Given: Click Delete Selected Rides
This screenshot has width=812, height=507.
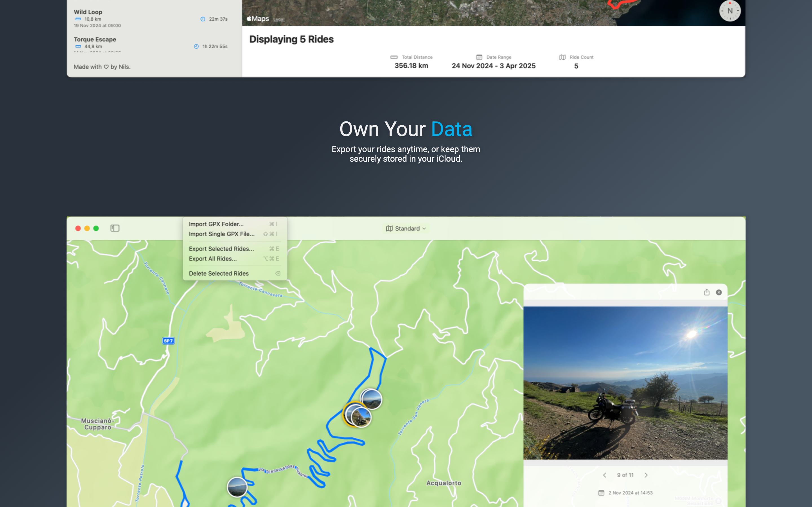Looking at the screenshot, I should (219, 273).
